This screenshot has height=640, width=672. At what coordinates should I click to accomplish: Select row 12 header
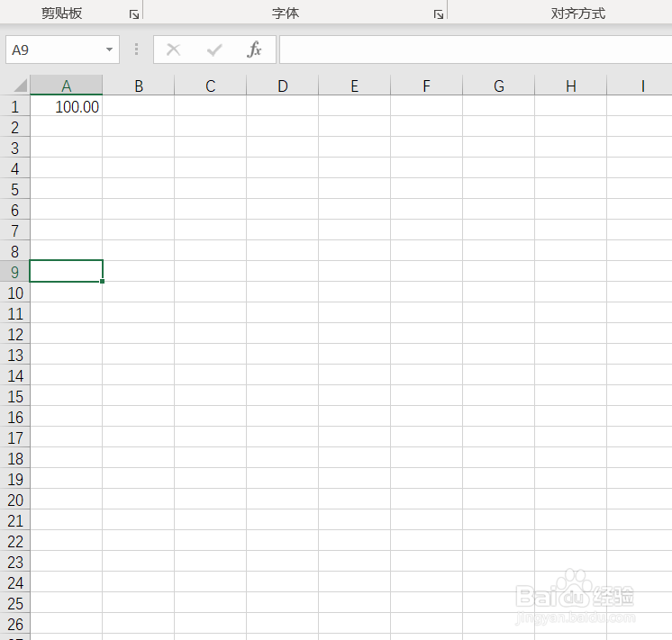15,334
